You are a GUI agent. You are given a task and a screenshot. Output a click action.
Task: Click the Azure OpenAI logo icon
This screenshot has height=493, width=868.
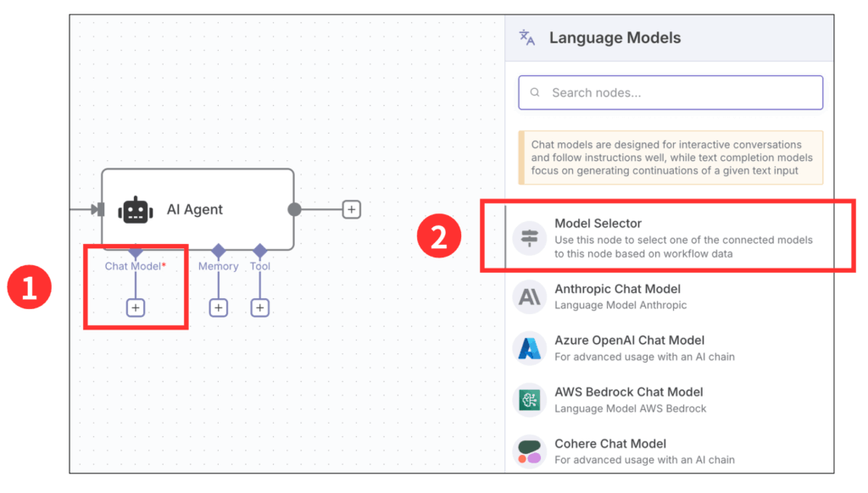pos(530,348)
